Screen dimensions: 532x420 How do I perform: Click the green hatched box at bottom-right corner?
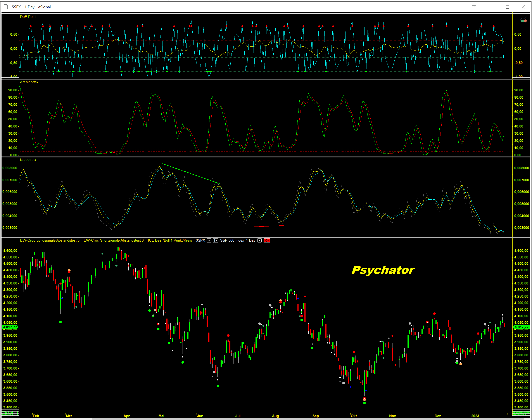click(x=521, y=413)
